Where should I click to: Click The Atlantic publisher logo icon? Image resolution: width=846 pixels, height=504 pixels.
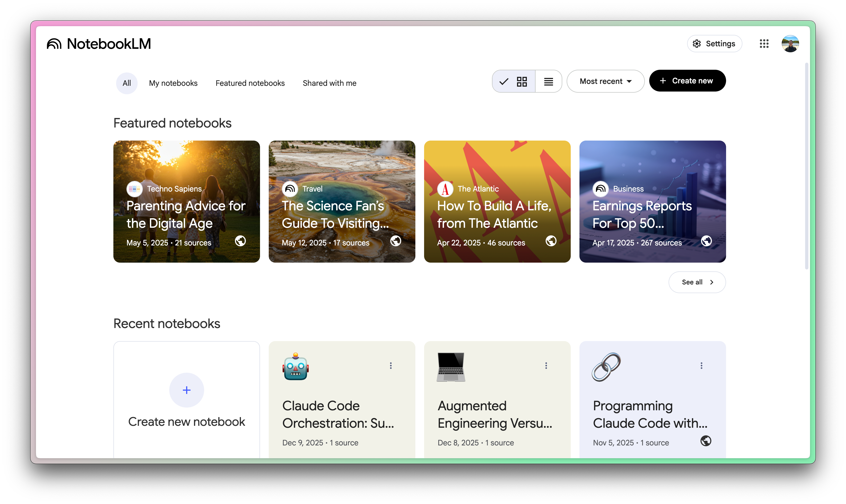pyautogui.click(x=445, y=189)
